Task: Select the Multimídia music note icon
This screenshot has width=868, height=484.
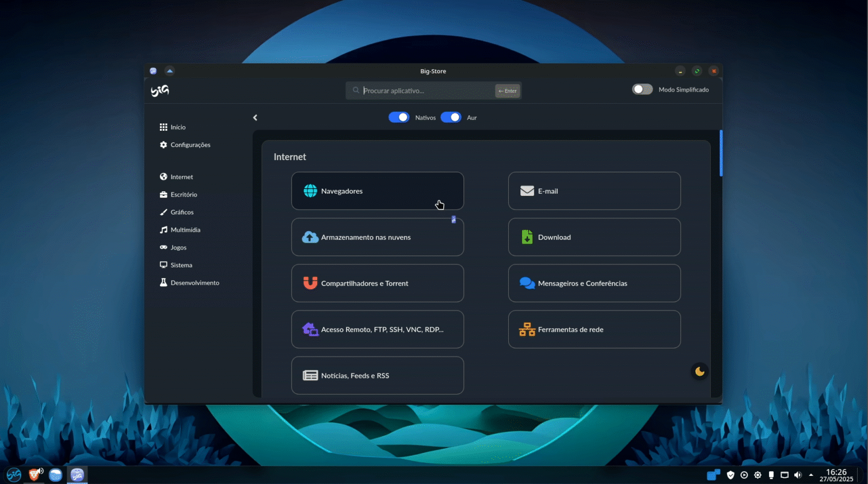Action: point(163,229)
